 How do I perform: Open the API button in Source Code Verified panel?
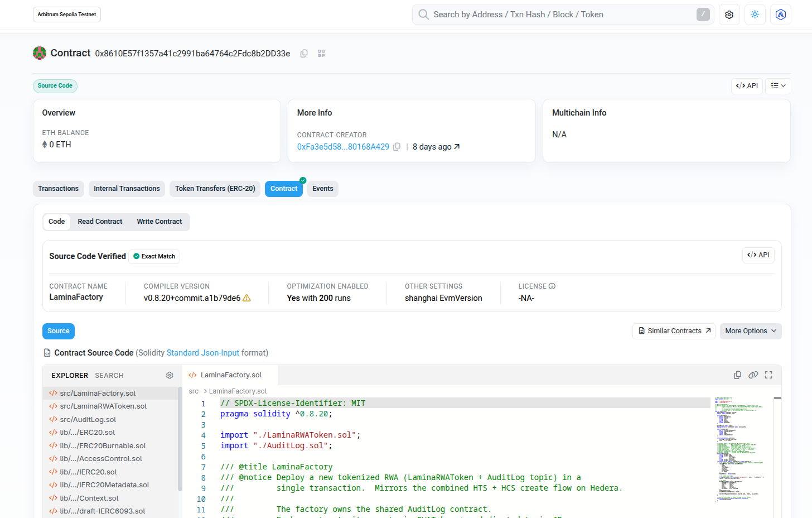click(758, 255)
